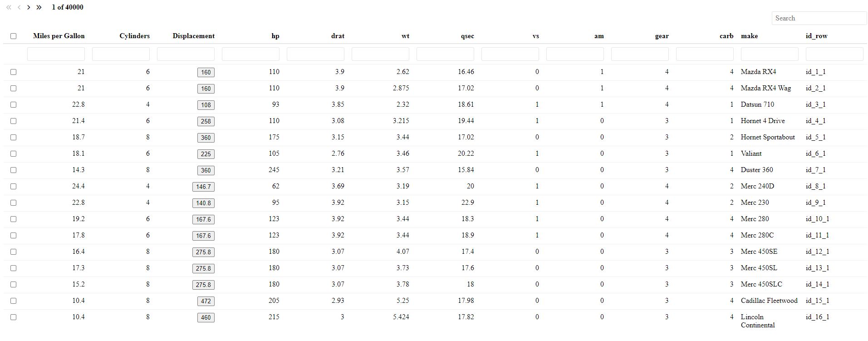Viewport: 868px width, 341px height.
Task: Click the 146.7 displacement button
Action: click(x=203, y=187)
